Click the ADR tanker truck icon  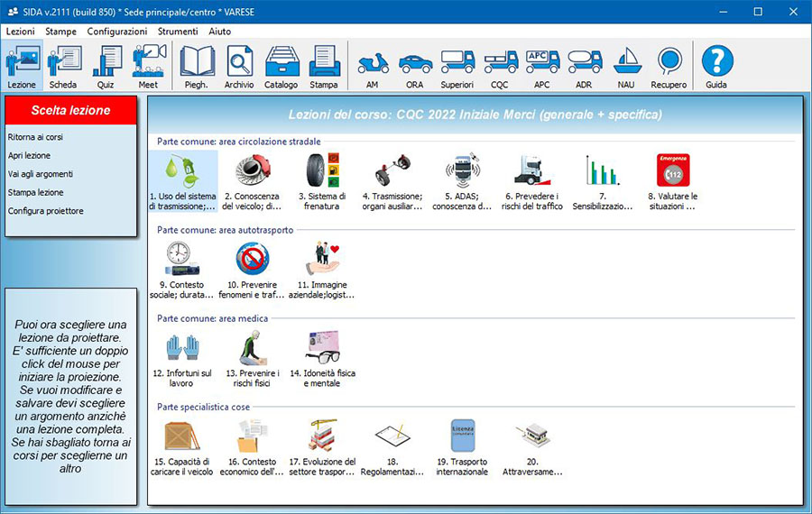(585, 67)
